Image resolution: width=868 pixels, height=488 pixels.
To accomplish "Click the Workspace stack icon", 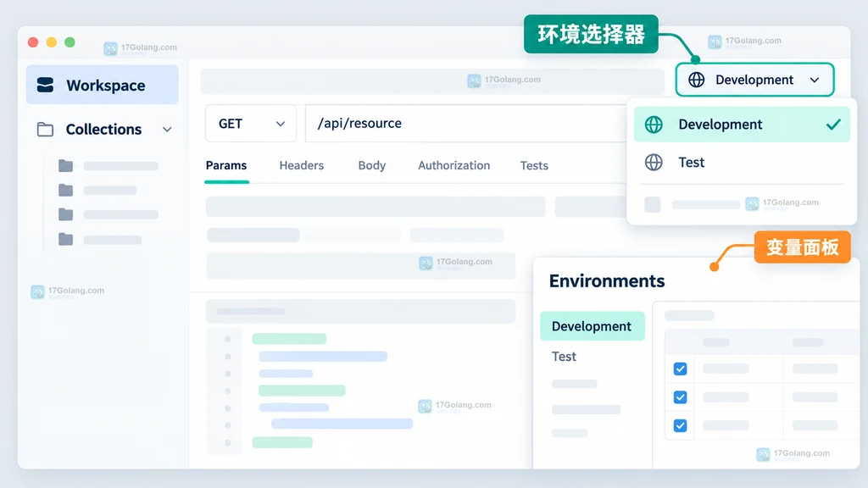I will [x=45, y=86].
